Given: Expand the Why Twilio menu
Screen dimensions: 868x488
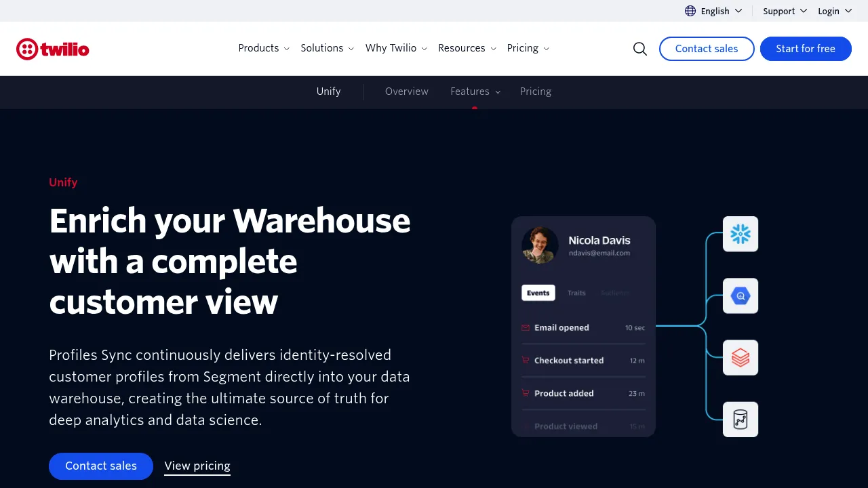Looking at the screenshot, I should (x=396, y=48).
